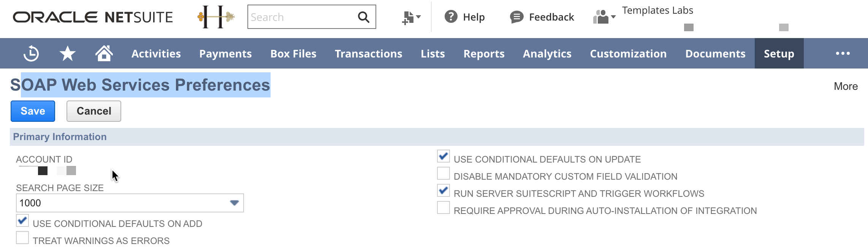Click the Oracle NetSuite logo
Image resolution: width=868 pixels, height=252 pixels.
click(93, 17)
